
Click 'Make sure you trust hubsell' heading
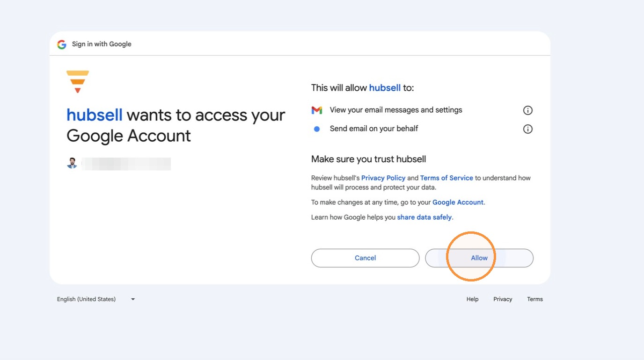368,159
